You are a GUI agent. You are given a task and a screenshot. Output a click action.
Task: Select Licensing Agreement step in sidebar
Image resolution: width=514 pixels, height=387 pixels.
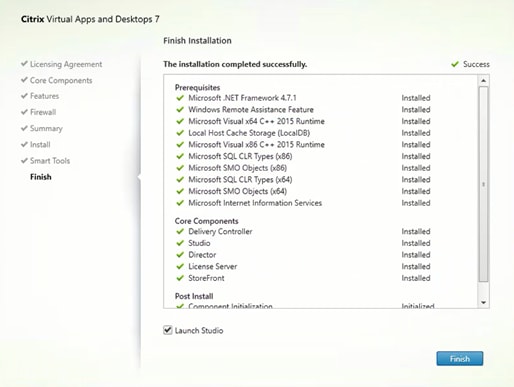[66, 64]
